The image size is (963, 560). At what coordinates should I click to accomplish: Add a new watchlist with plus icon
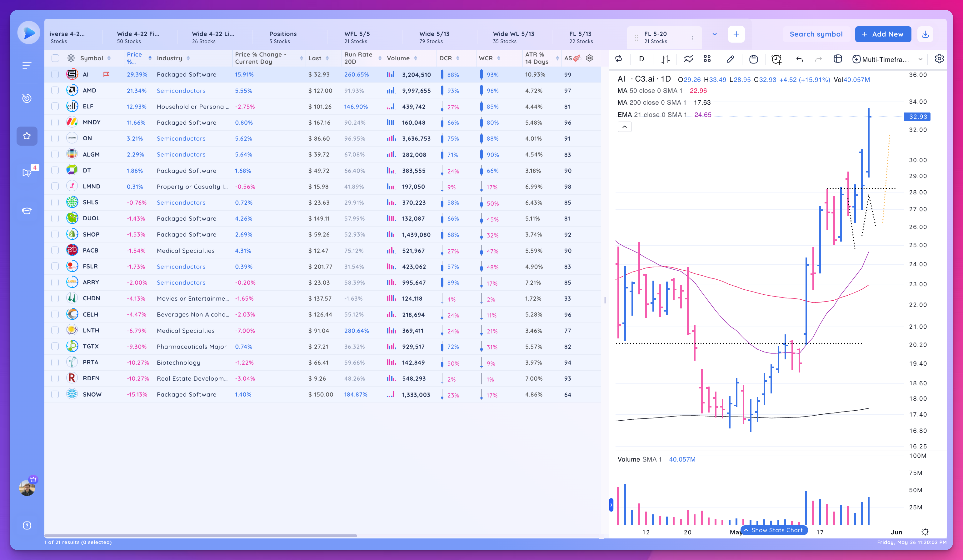point(736,34)
